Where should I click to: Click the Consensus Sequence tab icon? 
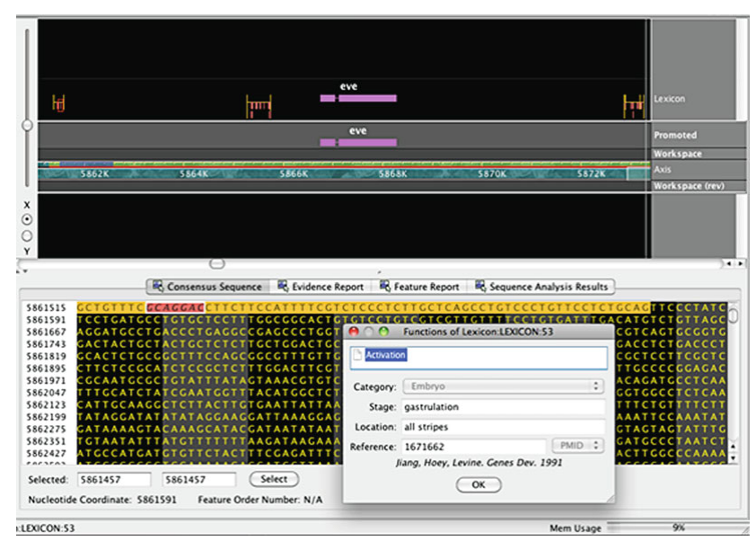coord(158,286)
